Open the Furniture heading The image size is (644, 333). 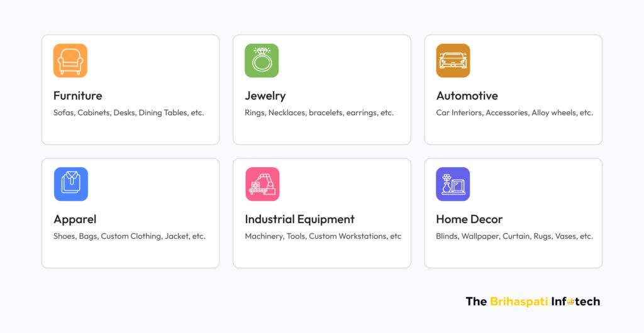[77, 96]
